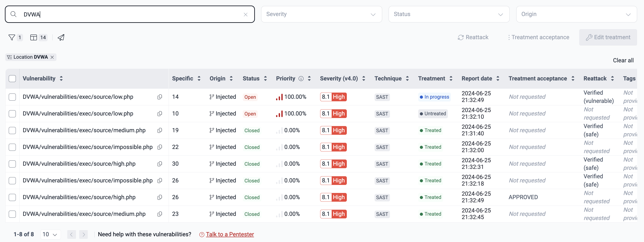Click the notifications paper plane icon
Screen dimensions: 644x242
[61, 37]
